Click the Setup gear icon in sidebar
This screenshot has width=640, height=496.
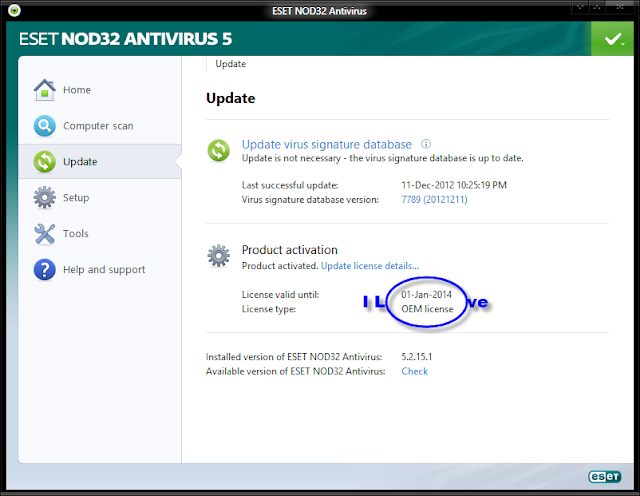click(x=44, y=198)
